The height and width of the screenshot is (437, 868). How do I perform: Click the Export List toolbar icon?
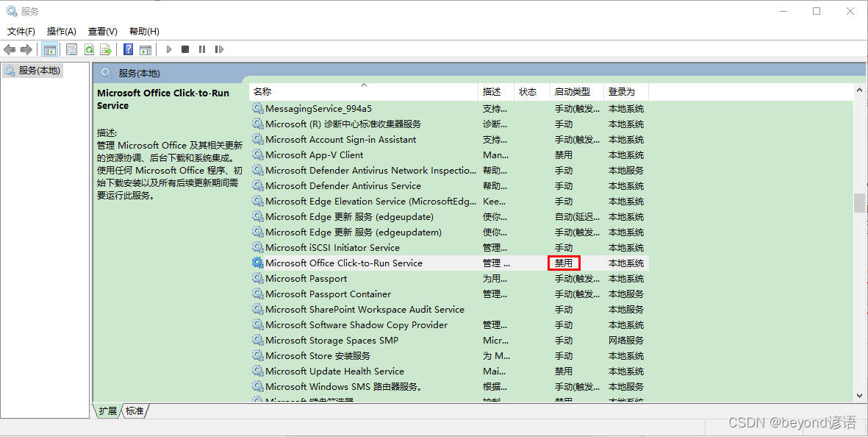[107, 50]
